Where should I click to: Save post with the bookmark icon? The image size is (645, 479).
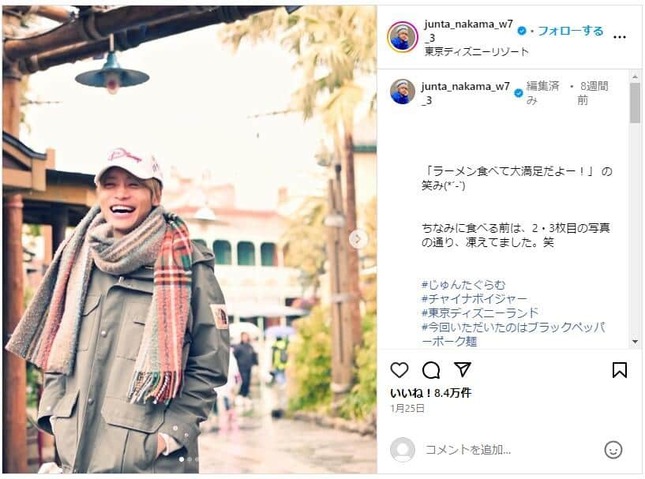(619, 370)
